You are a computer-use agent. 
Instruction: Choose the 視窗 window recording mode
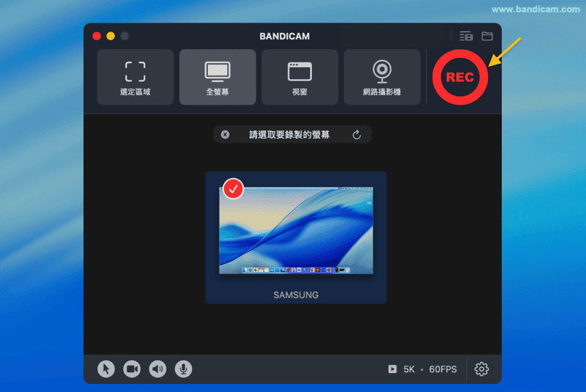300,78
